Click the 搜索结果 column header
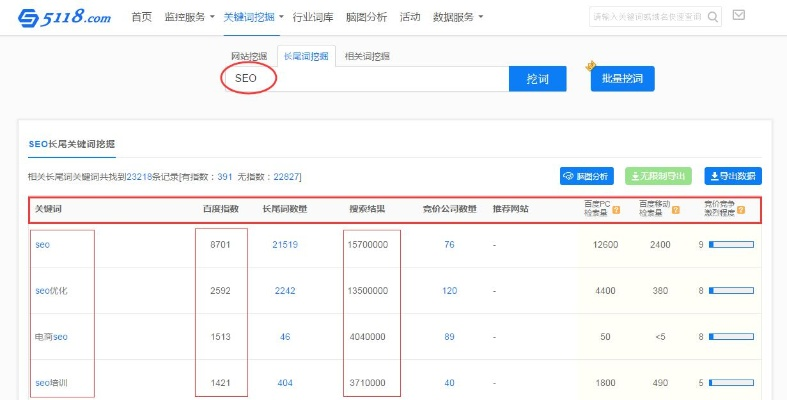Screen dimensions: 787x400 367,209
